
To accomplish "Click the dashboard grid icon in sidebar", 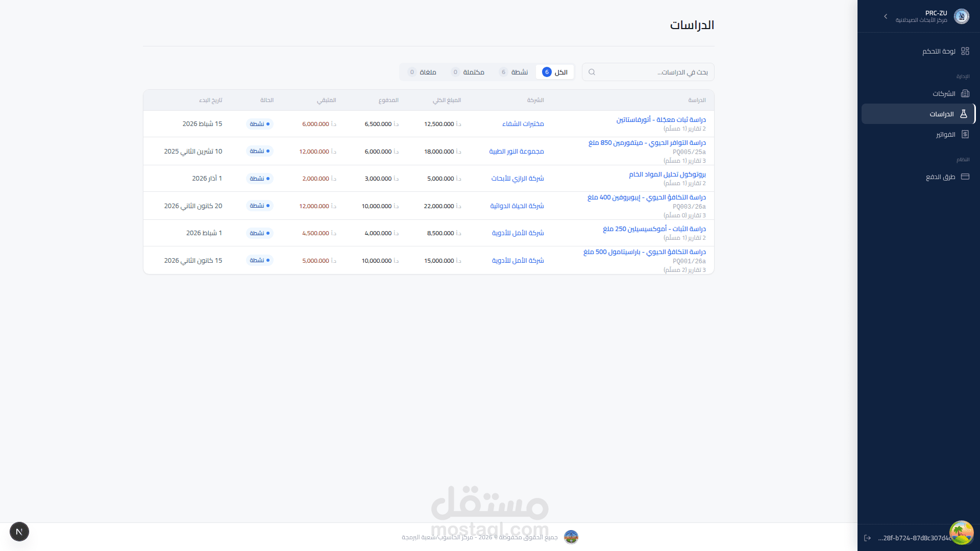I will point(965,51).
